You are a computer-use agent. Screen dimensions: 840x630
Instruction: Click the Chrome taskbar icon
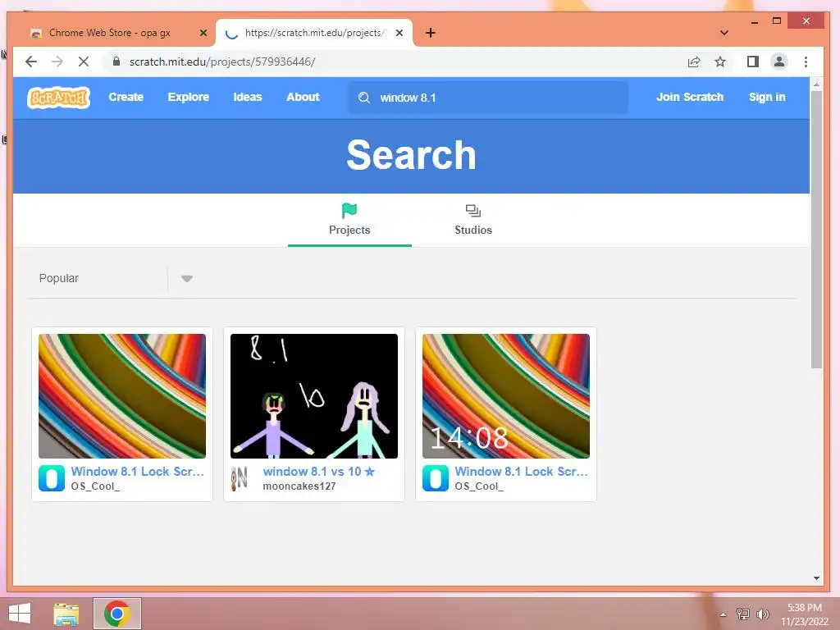point(117,614)
